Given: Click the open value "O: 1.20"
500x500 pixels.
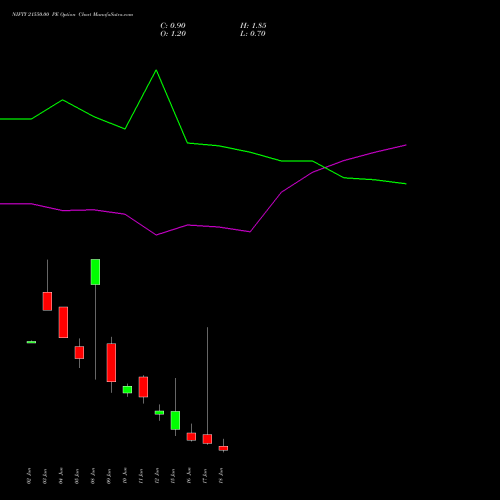Looking at the screenshot, I should coord(173,34).
